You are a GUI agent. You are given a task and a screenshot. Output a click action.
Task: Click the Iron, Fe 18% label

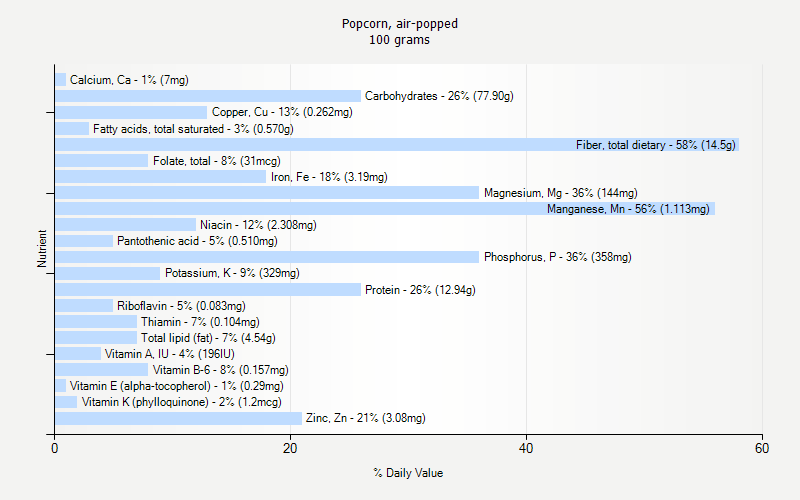329,177
